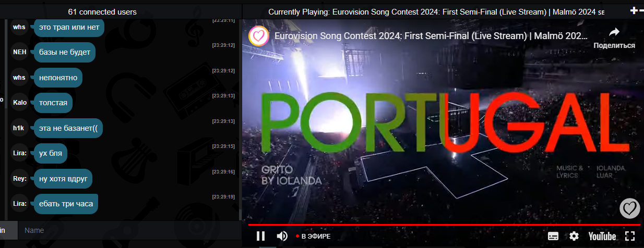This screenshot has width=644, height=248.
Task: Click the timestamp [23:29:19]
Action: tap(223, 196)
